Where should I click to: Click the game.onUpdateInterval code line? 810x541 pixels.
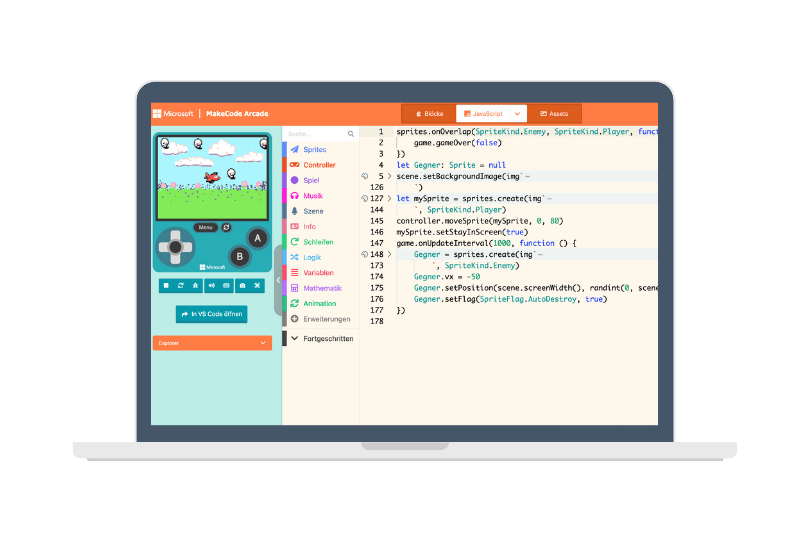486,243
